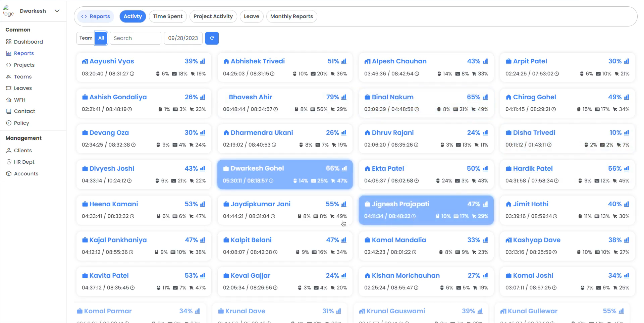Click bar chart icon on Hardik Patel card
The image size is (644, 323).
(x=627, y=168)
